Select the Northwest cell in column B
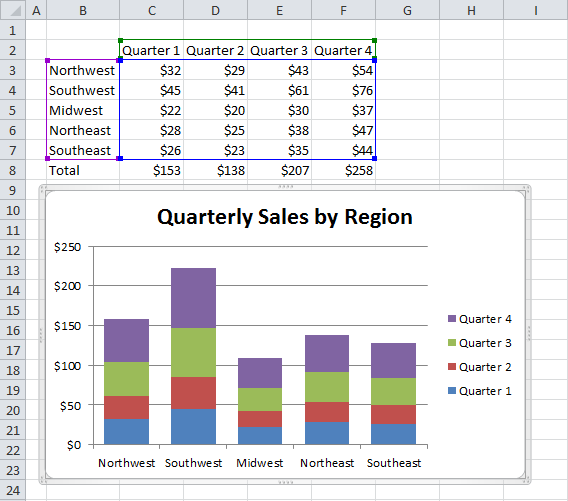568x501 pixels. [x=83, y=70]
